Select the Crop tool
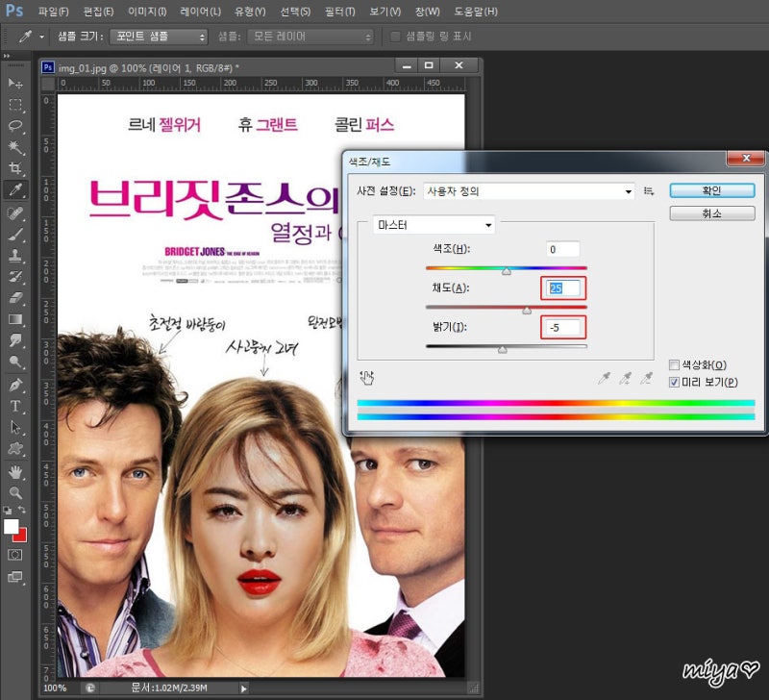 (x=15, y=168)
